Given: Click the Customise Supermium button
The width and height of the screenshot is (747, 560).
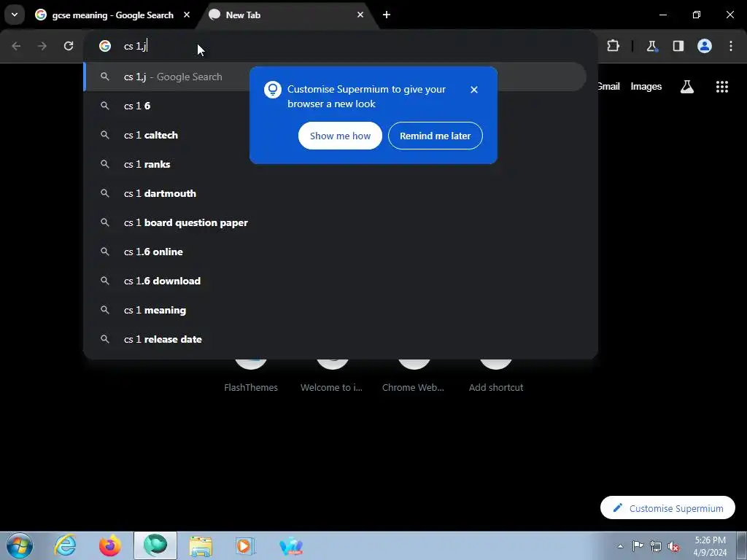Looking at the screenshot, I should click(668, 508).
